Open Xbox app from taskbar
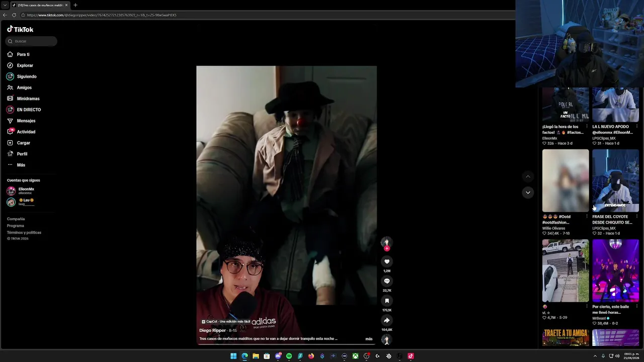Image resolution: width=644 pixels, height=362 pixels. (355, 356)
